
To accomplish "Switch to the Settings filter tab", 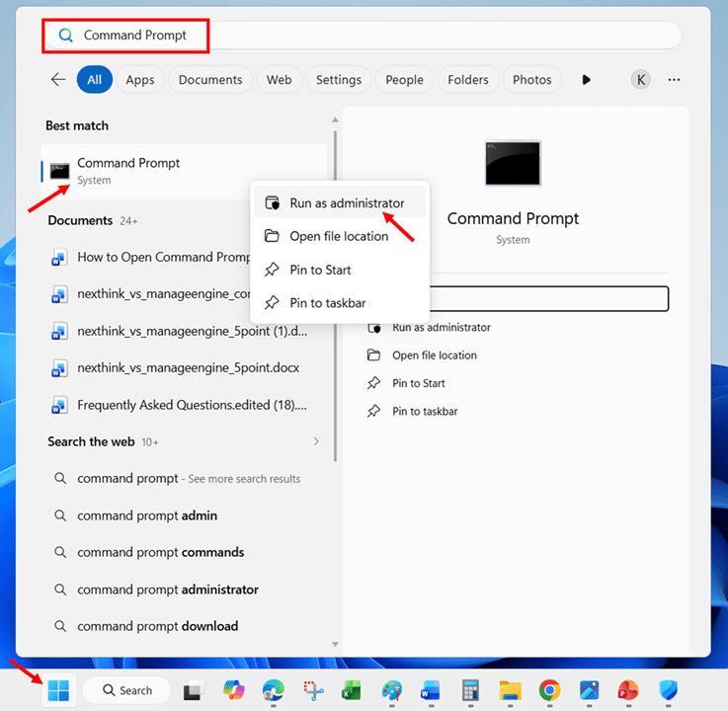I will pos(338,80).
